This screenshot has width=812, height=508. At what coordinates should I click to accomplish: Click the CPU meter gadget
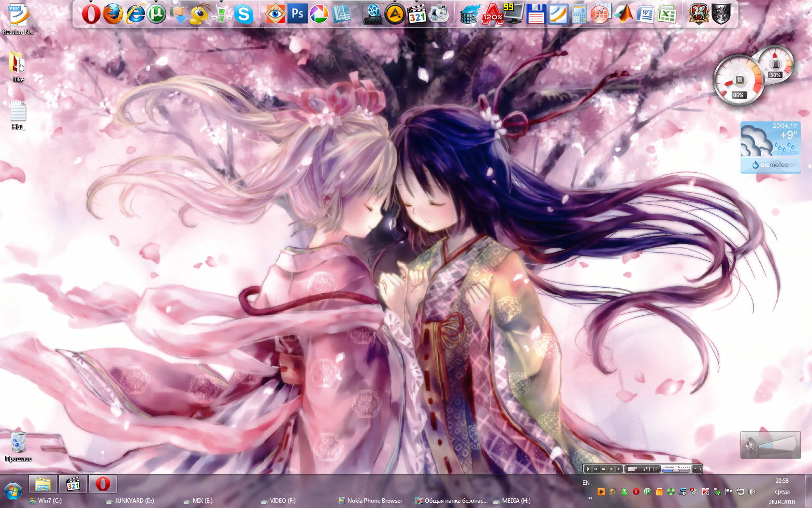tap(738, 81)
